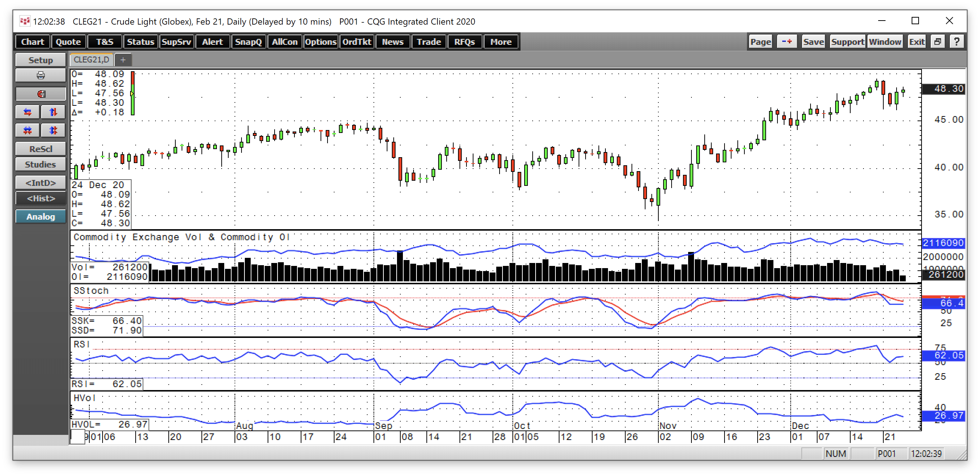980x476 pixels.
Task: Click the 62.05 RSI scale label
Action: coord(944,355)
